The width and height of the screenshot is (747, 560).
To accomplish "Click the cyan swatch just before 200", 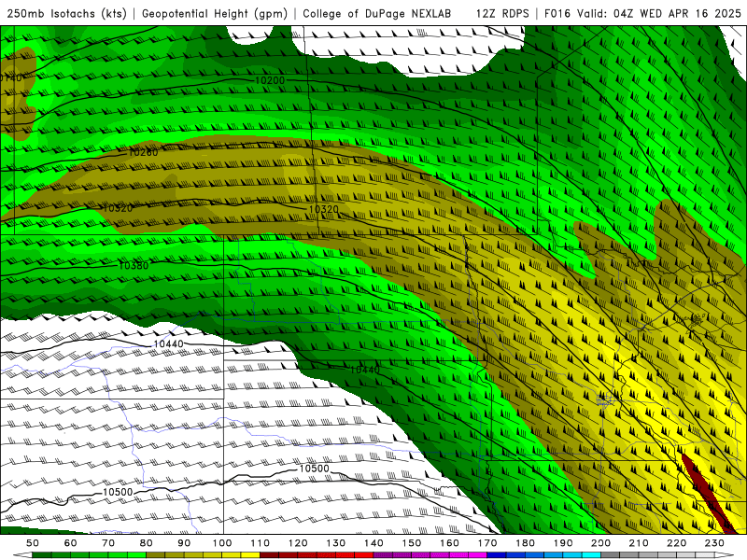I will pos(591,555).
